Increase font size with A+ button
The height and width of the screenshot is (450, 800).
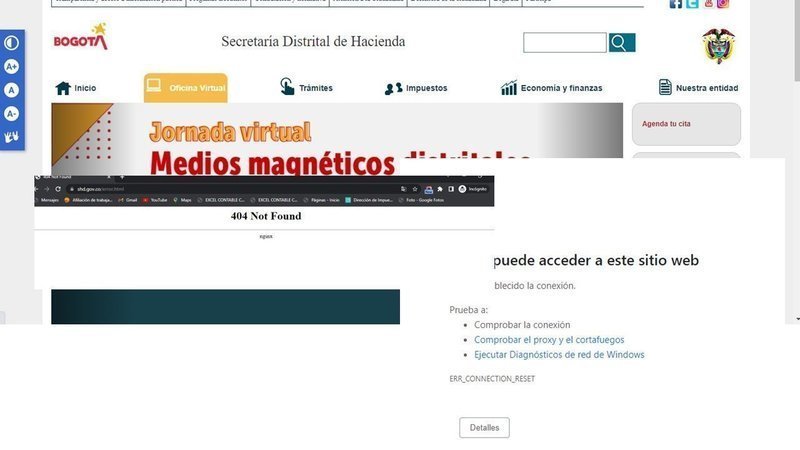click(12, 66)
